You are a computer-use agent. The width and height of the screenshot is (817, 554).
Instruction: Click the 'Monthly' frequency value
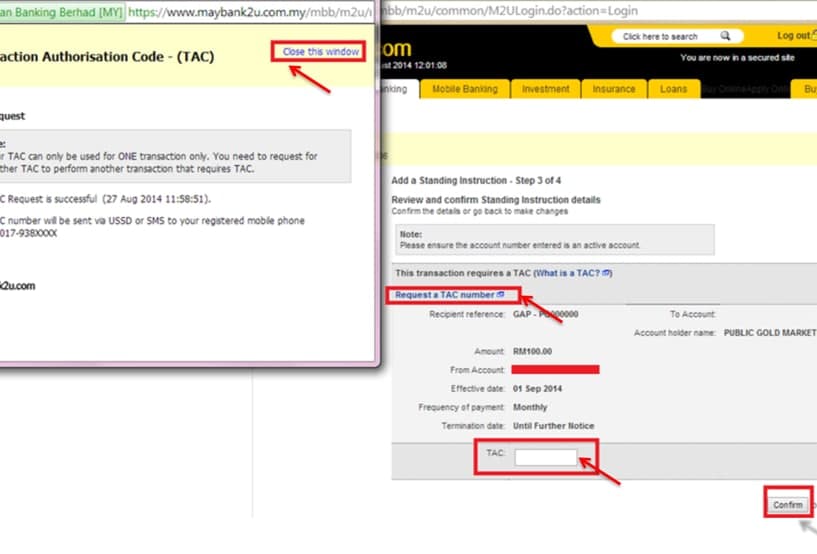tap(530, 407)
